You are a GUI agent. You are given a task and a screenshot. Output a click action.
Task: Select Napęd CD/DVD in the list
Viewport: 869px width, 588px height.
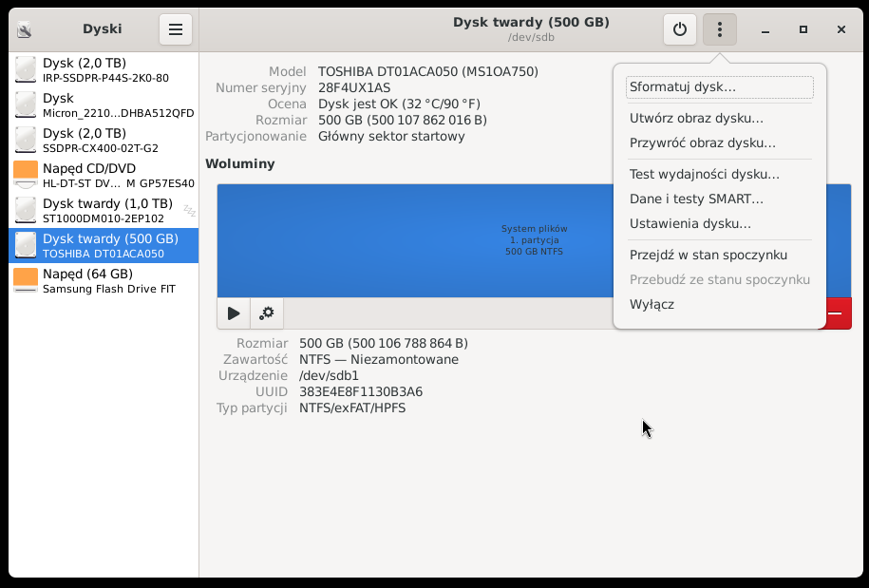click(x=104, y=175)
